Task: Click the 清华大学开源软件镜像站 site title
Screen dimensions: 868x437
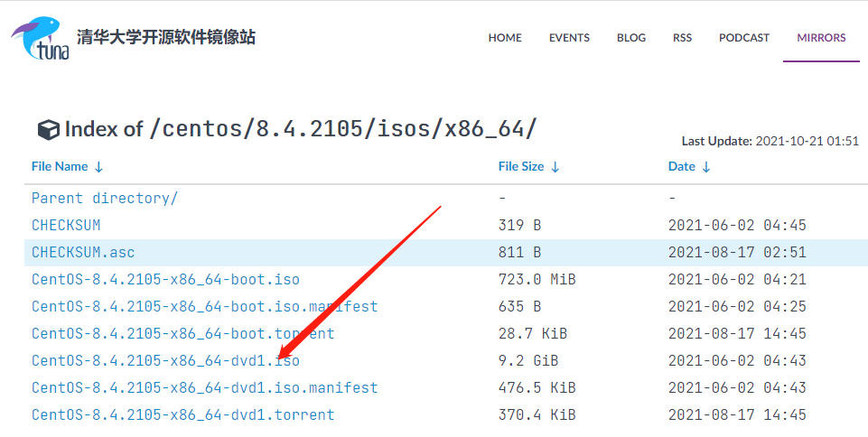Action: 166,38
